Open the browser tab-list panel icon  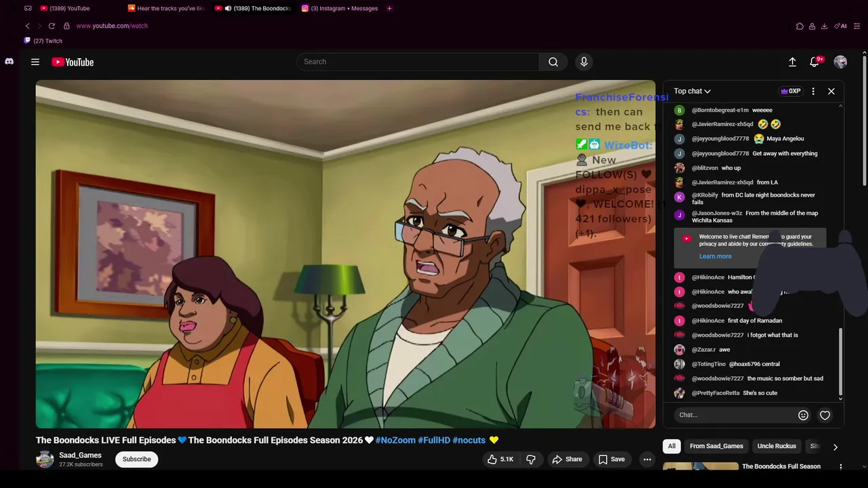(x=28, y=8)
